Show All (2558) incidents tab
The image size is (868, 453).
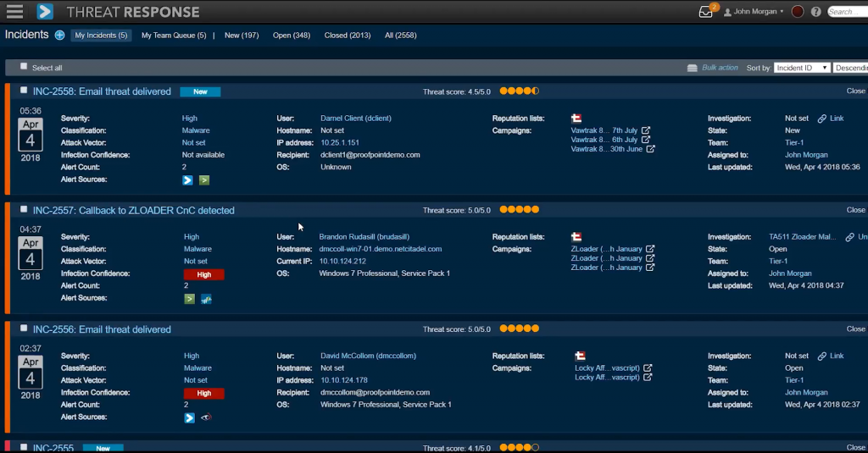400,36
